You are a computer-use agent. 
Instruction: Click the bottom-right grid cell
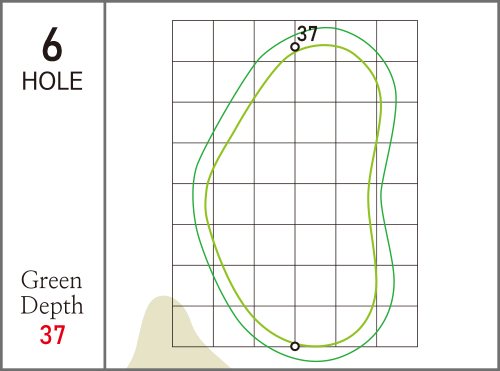click(397, 326)
